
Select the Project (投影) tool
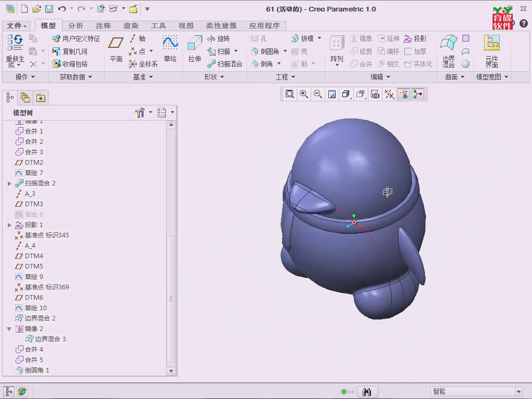(415, 38)
